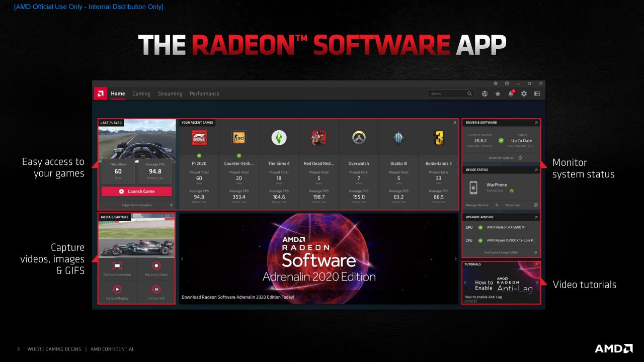Viewport: 644px width, 362px height.
Task: Toggle the sidebar panel icon
Action: click(x=537, y=94)
